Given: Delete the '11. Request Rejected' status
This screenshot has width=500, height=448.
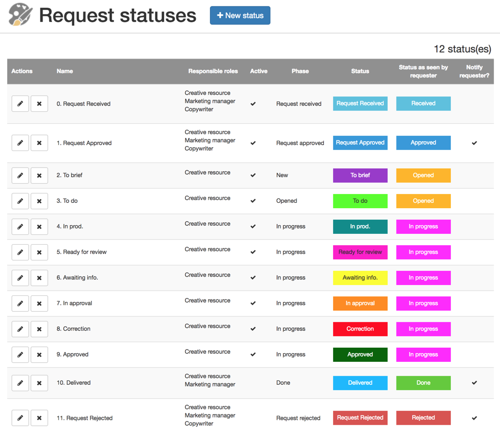Looking at the screenshot, I should pyautogui.click(x=39, y=418).
